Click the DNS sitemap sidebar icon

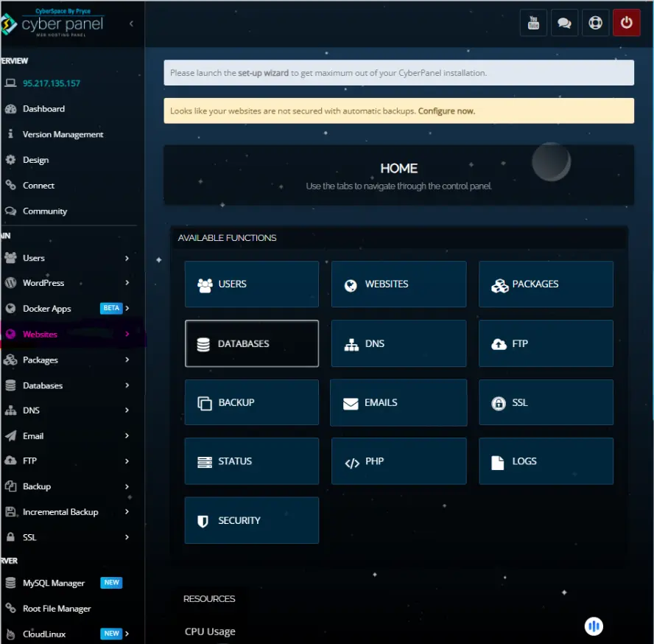pos(10,410)
